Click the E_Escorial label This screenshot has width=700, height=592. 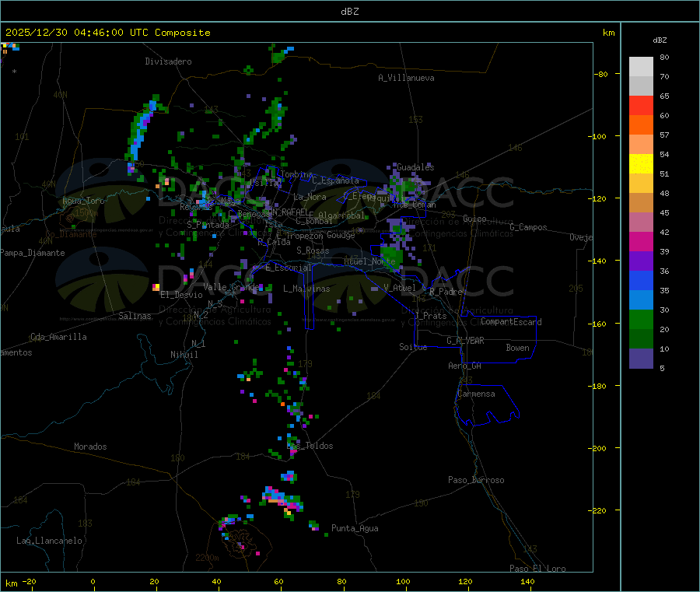tap(289, 268)
